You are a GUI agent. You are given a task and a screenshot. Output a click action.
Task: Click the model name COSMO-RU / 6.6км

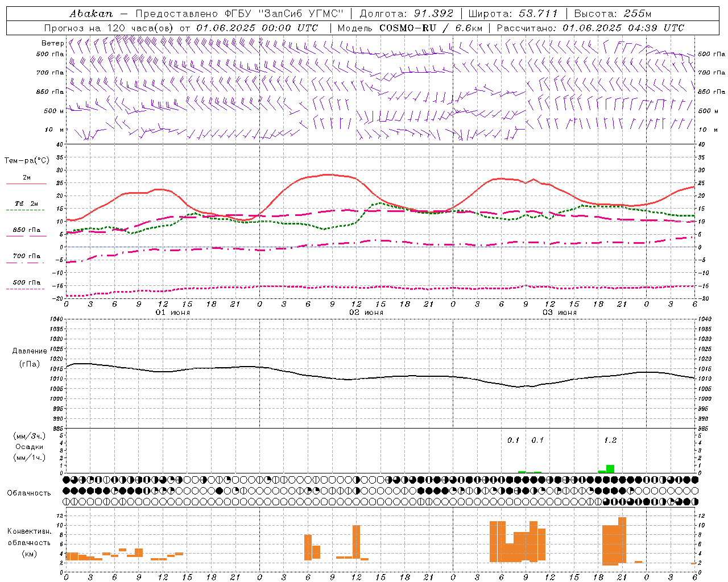[x=431, y=28]
